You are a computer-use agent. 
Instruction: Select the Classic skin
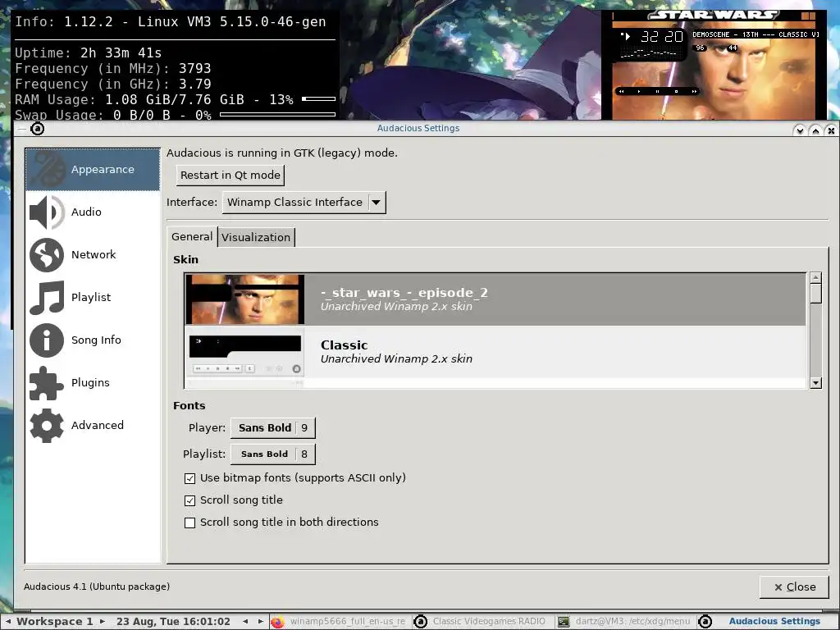click(495, 351)
